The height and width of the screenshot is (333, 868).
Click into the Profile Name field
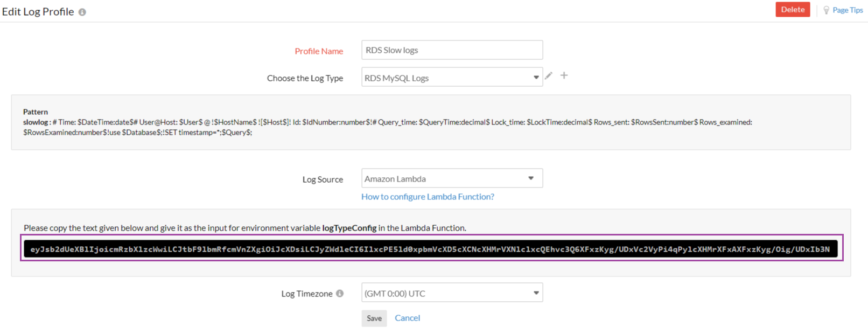click(x=452, y=50)
